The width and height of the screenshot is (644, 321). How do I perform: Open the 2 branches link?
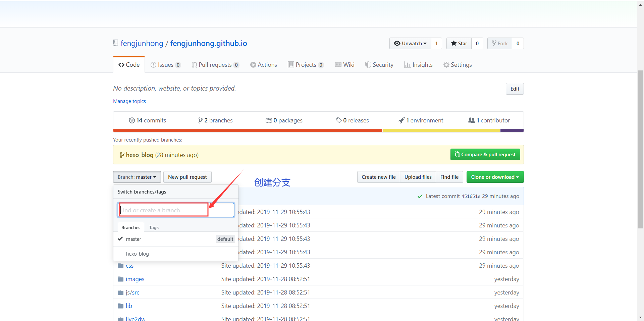click(x=215, y=120)
